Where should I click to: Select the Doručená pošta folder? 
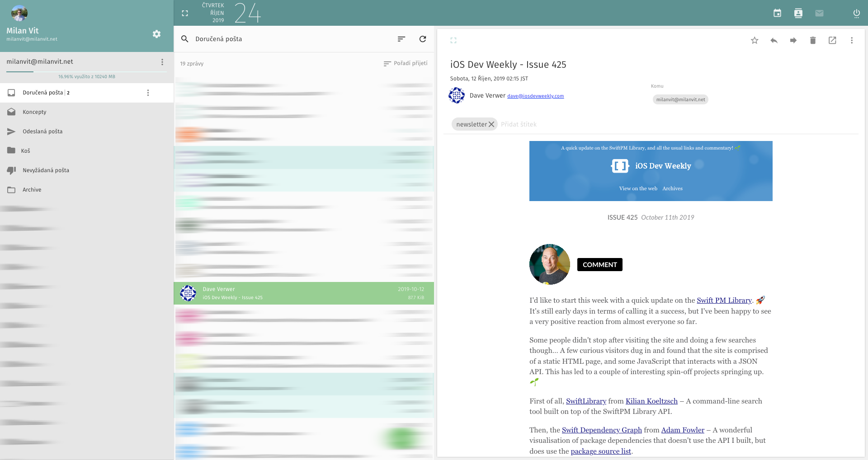pos(87,93)
